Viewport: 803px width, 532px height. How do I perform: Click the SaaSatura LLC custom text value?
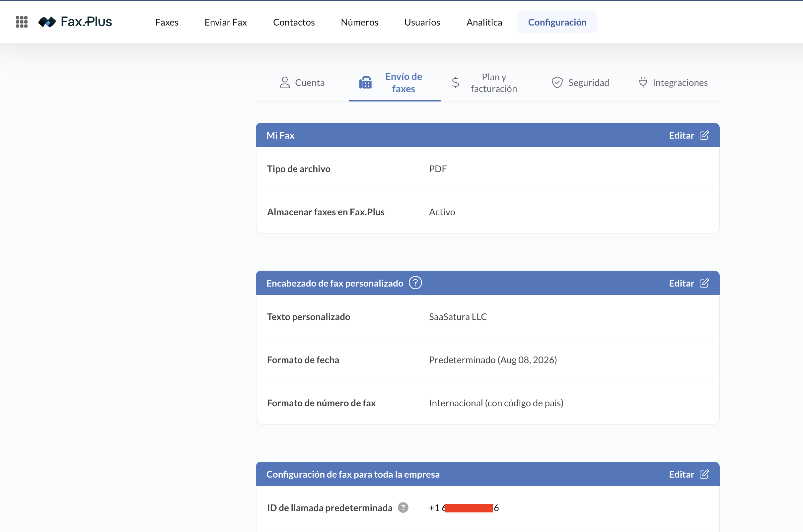(x=458, y=316)
